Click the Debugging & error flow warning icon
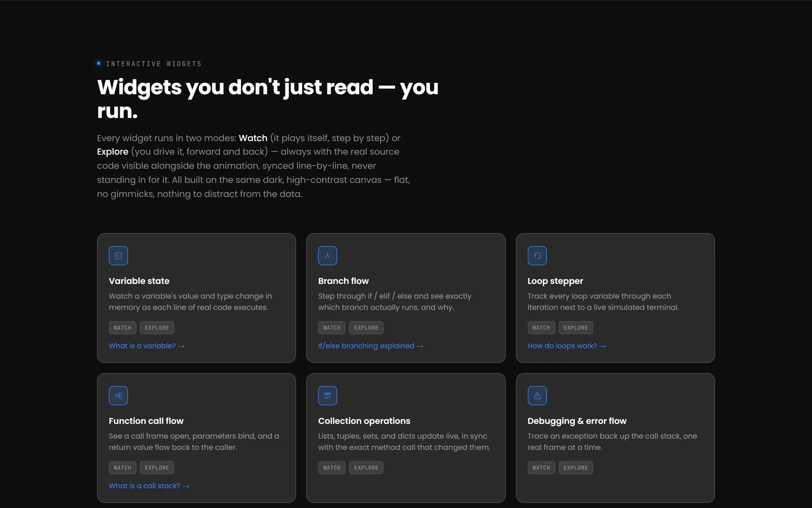This screenshot has height=508, width=812. point(537,396)
